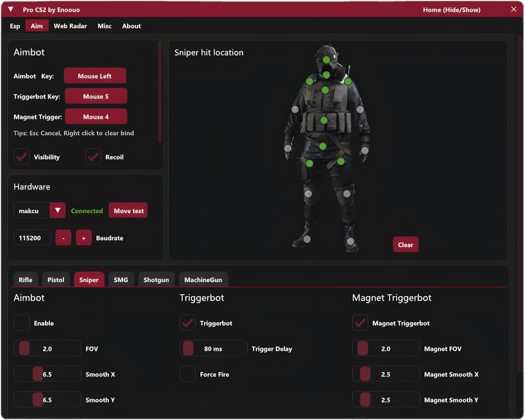
Task: Click the Connected status text
Action: click(87, 211)
